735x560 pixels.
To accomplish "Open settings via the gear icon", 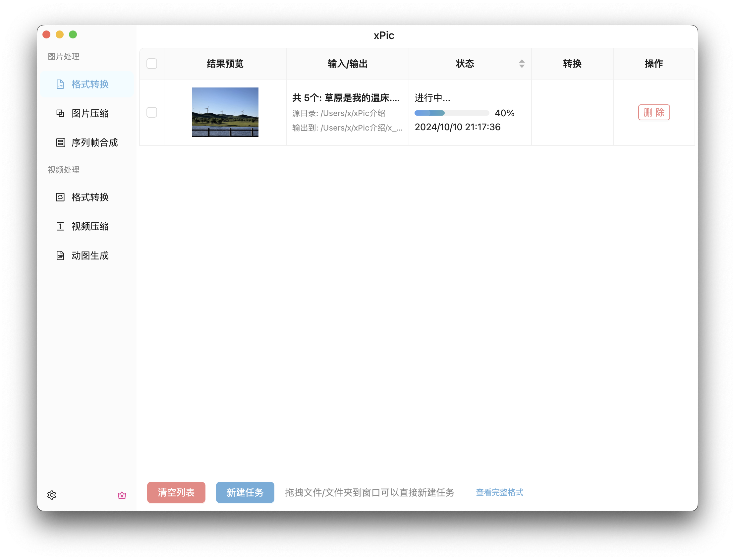I will 52,495.
